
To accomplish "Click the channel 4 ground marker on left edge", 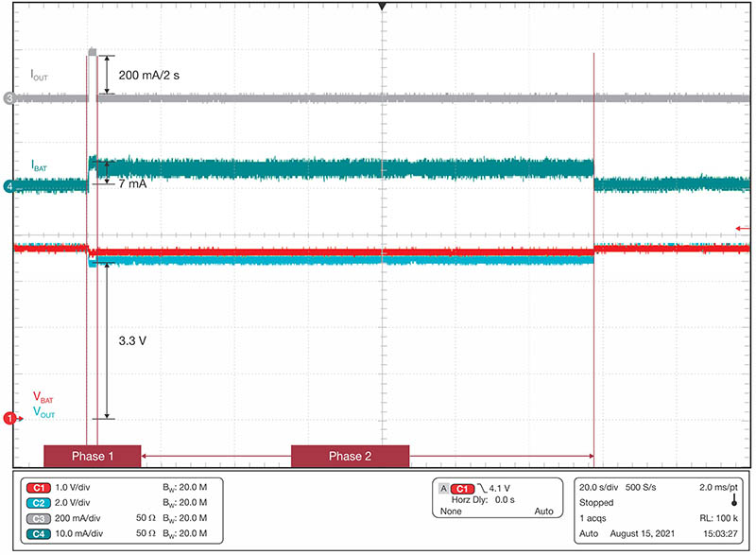I will (x=9, y=186).
